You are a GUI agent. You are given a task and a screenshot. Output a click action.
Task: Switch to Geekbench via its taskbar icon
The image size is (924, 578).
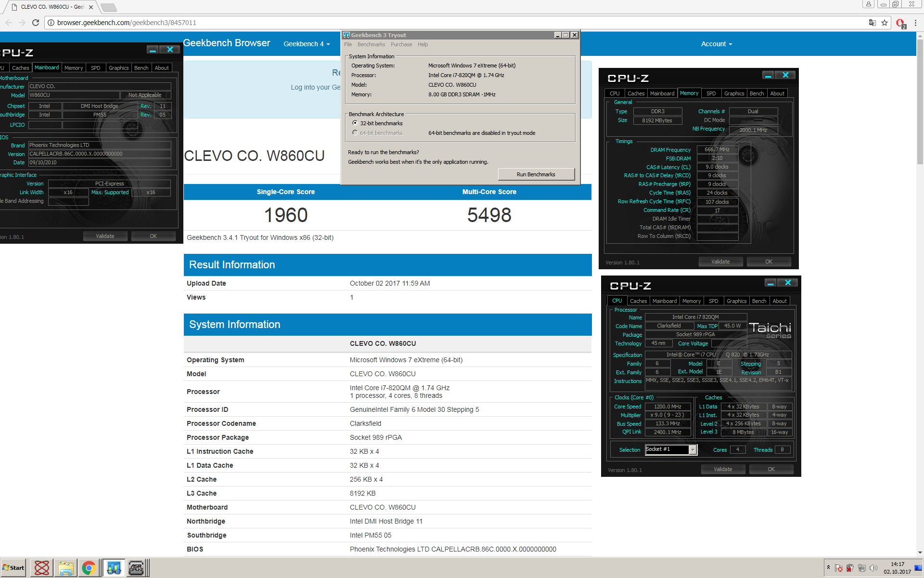point(114,568)
